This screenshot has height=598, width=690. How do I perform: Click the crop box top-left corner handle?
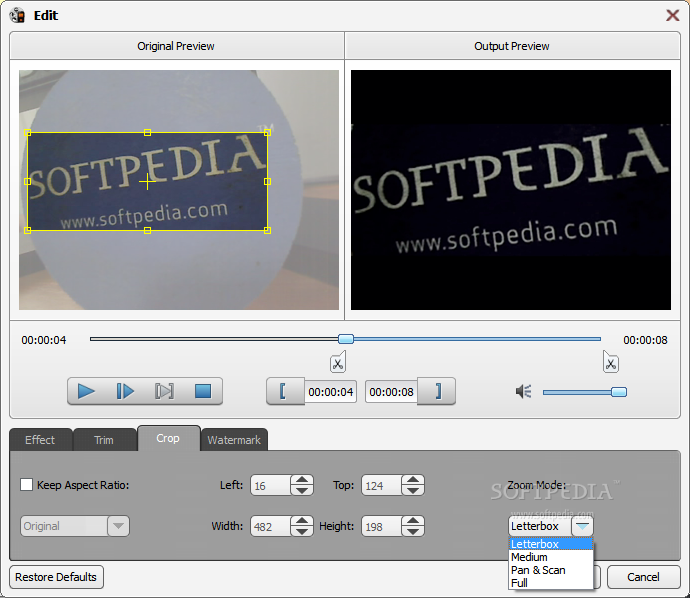(x=28, y=132)
